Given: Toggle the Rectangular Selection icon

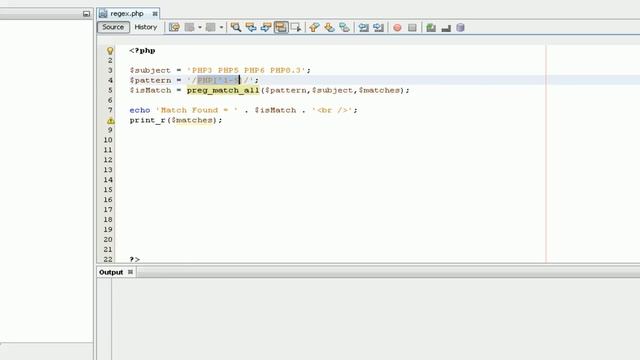Looking at the screenshot, I should 296,27.
